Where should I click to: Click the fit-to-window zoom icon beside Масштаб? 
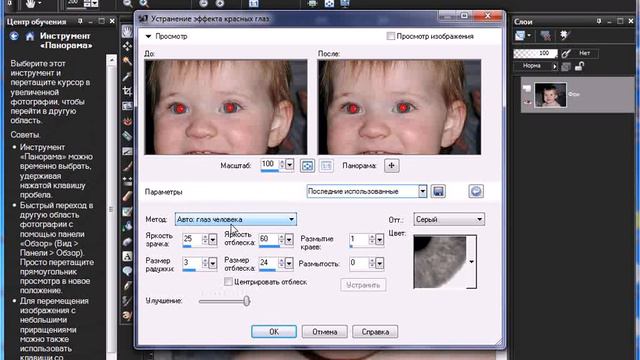(x=307, y=166)
